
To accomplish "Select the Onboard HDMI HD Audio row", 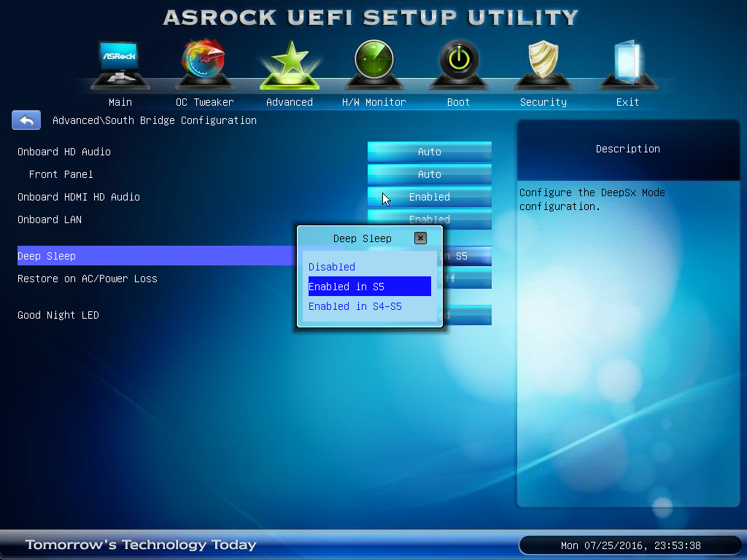I will (x=79, y=197).
